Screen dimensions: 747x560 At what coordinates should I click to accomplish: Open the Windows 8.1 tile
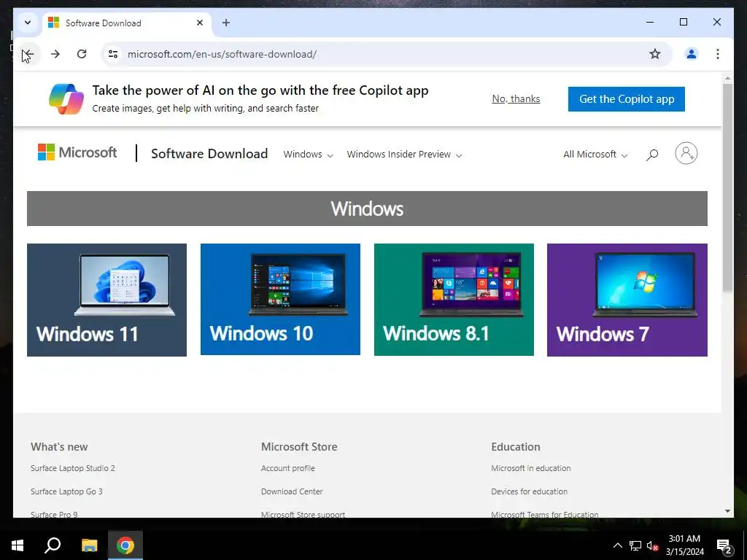[x=454, y=300]
